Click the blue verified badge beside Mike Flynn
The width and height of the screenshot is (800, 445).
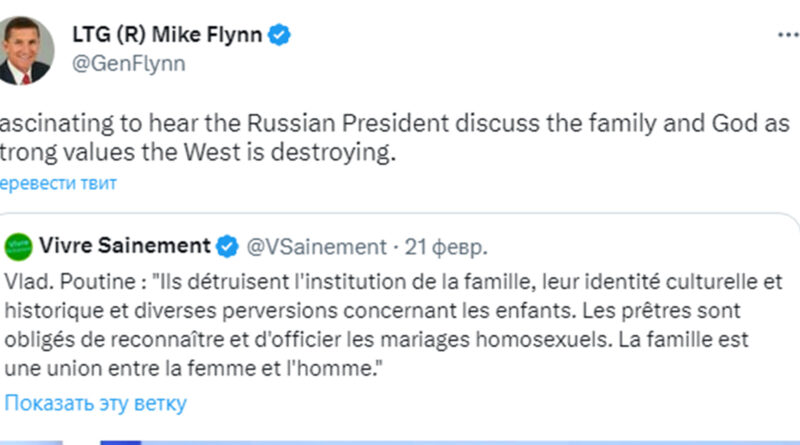[x=282, y=34]
